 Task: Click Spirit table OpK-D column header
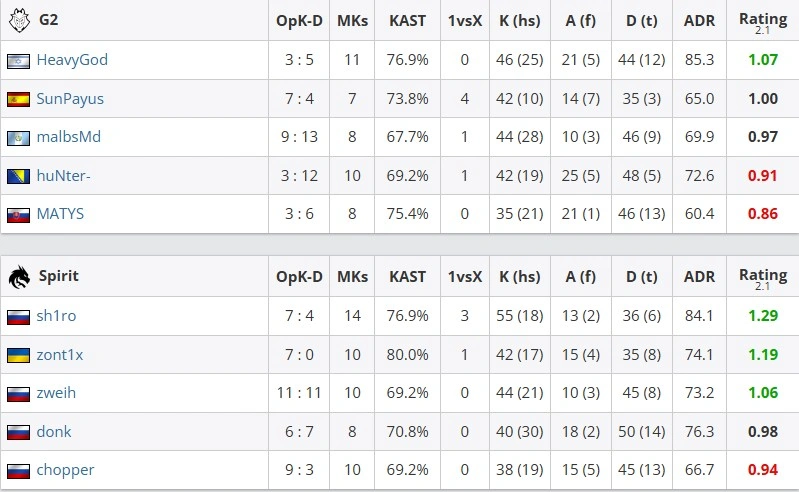299,277
